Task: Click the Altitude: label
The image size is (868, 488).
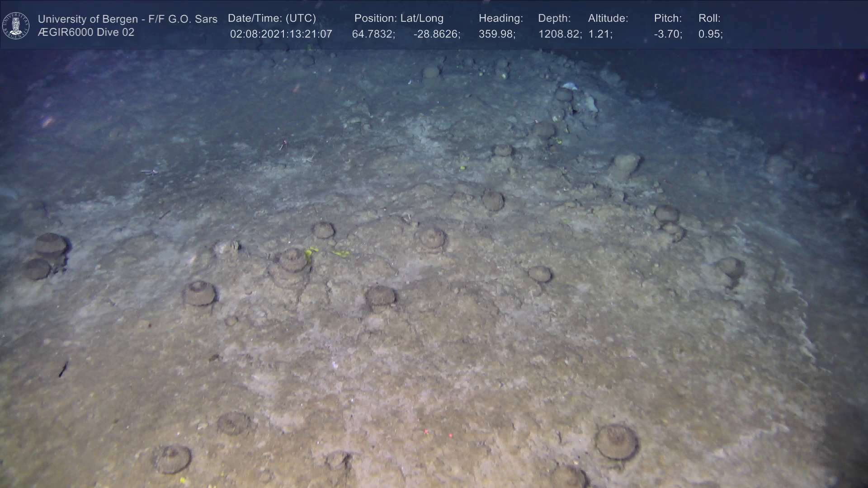Action: (x=608, y=19)
